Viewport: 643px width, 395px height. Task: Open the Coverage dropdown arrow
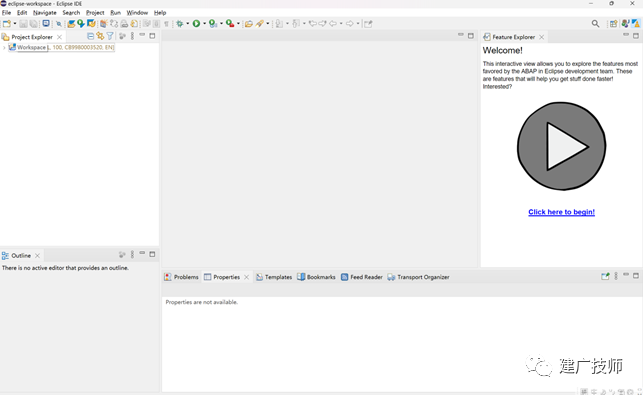[x=221, y=24]
